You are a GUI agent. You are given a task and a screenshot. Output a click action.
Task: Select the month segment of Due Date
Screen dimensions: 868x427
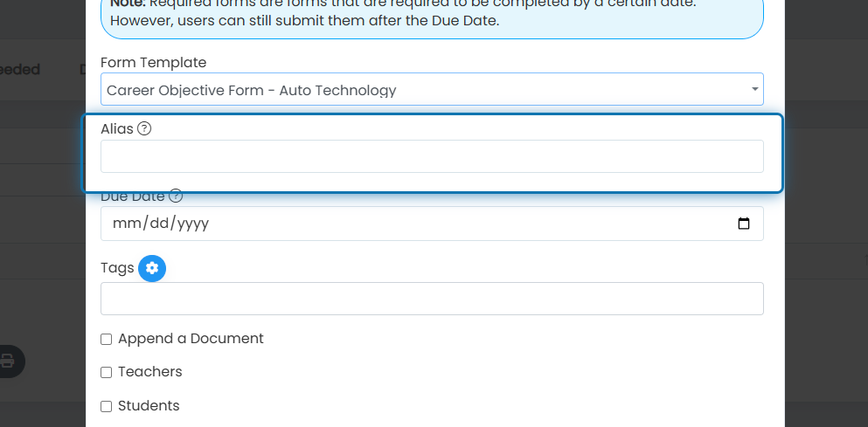(x=126, y=224)
